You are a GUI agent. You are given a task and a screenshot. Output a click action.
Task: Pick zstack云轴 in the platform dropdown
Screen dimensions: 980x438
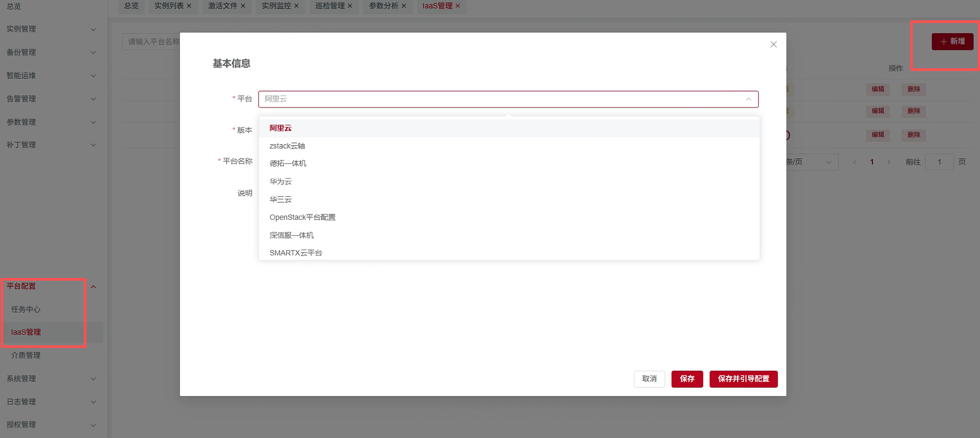(x=287, y=146)
